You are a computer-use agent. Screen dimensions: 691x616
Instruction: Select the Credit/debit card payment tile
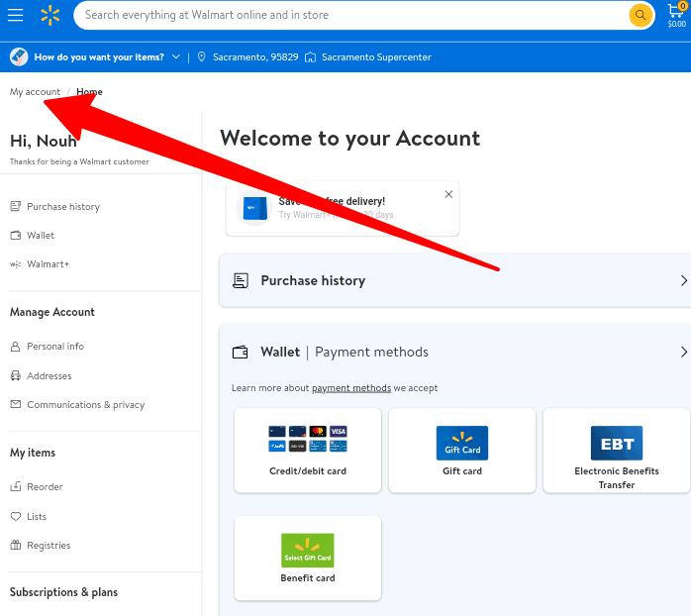click(x=308, y=451)
